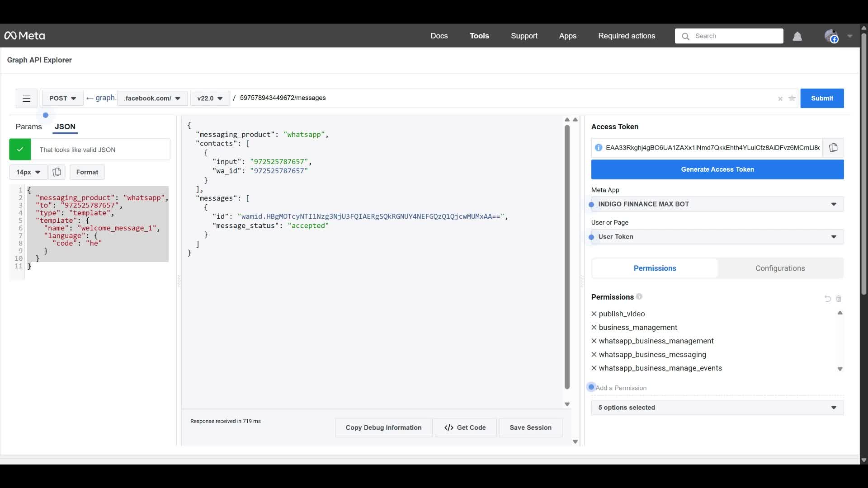Select the JSON tab
Screen dimensions: 868x488
pyautogui.click(x=65, y=127)
